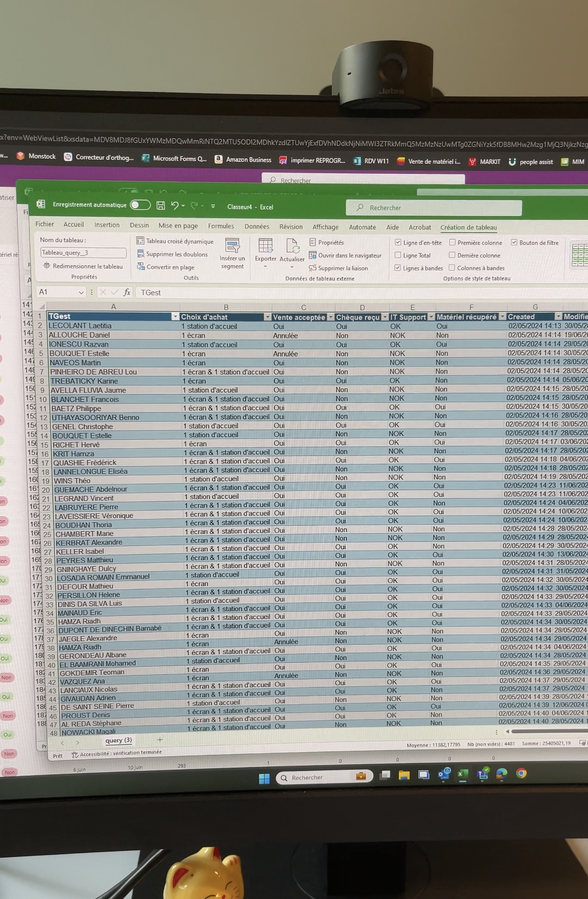Click the Undo arrow icon

pyautogui.click(x=174, y=206)
